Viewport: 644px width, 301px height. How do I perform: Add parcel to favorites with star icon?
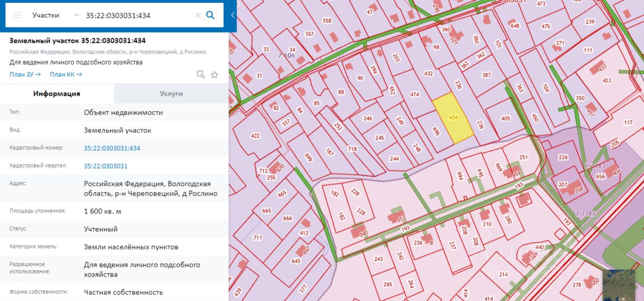[214, 74]
